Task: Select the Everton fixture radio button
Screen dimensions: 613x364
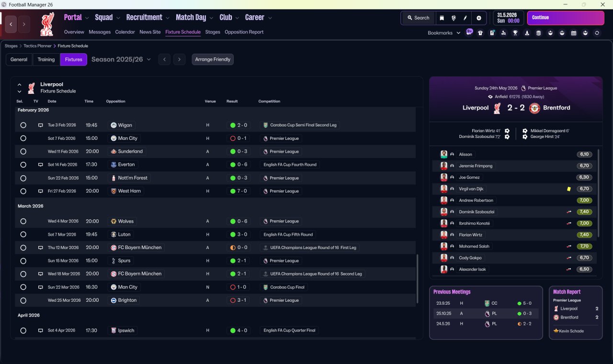Action: pos(23,164)
